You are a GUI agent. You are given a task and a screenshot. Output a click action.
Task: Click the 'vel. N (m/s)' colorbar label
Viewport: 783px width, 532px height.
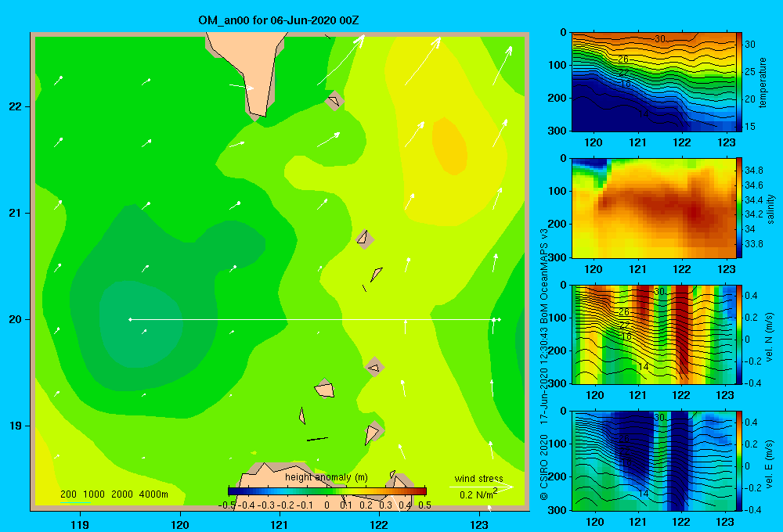pyautogui.click(x=770, y=337)
